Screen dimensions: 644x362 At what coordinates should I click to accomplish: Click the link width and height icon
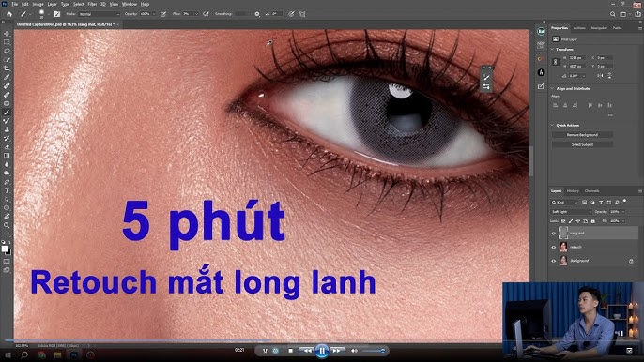click(556, 62)
